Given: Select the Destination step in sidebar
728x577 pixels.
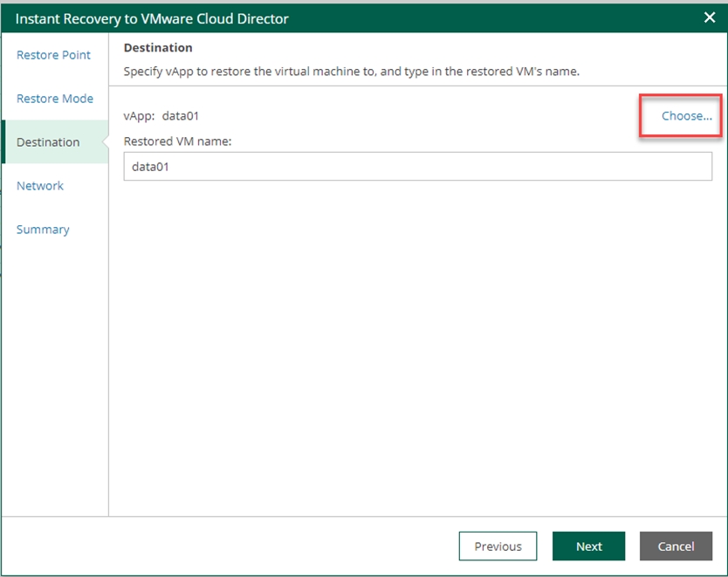Looking at the screenshot, I should (48, 142).
